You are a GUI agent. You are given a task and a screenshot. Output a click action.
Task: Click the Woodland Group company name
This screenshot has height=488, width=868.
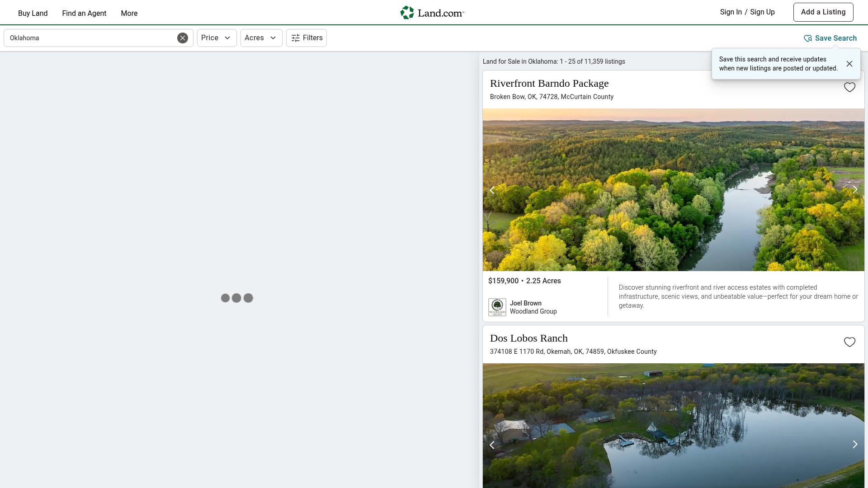pos(533,311)
